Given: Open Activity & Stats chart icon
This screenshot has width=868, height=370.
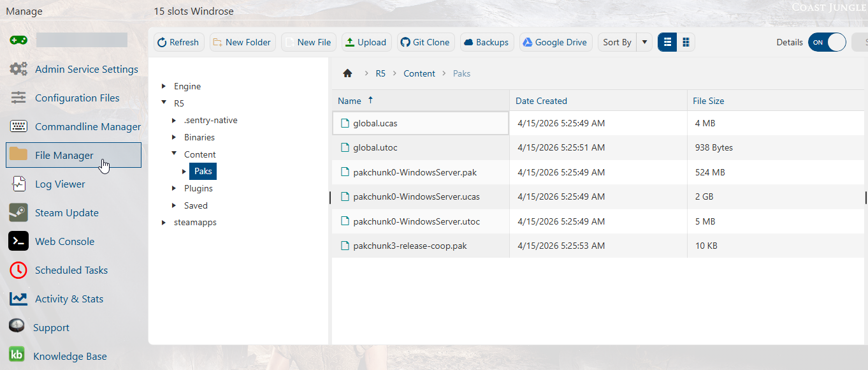Looking at the screenshot, I should (18, 299).
